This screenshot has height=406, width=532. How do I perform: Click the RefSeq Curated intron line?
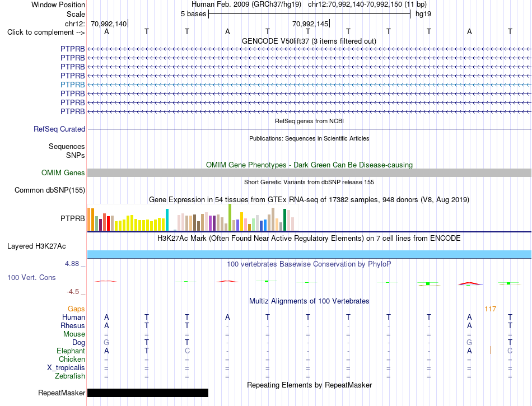[x=309, y=129]
